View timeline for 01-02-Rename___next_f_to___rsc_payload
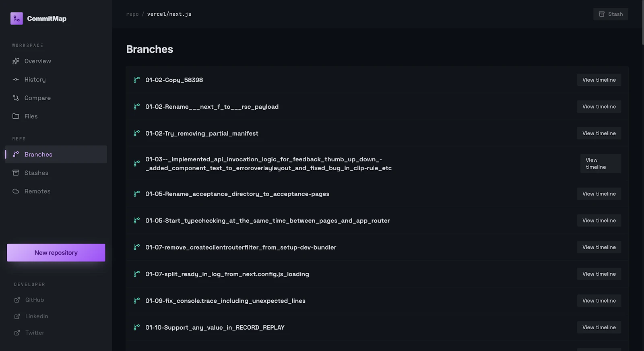Screen dimensions: 644x351 (x=599, y=107)
